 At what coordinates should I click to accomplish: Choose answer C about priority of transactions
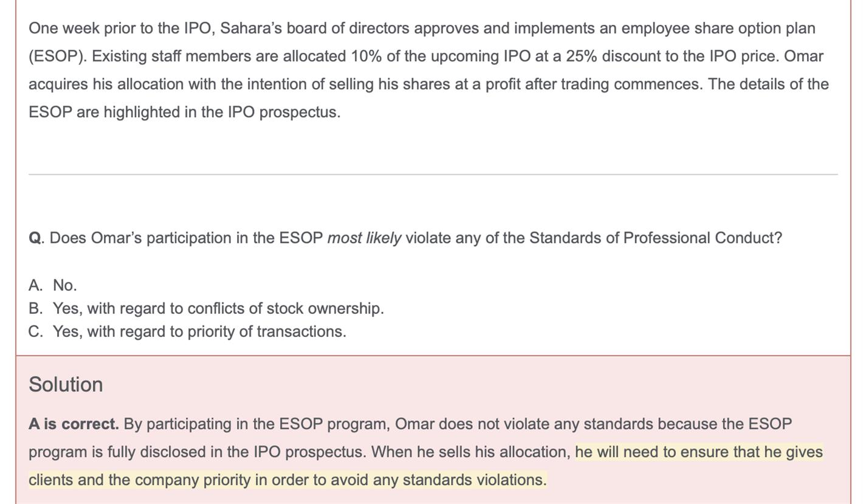coord(199,332)
